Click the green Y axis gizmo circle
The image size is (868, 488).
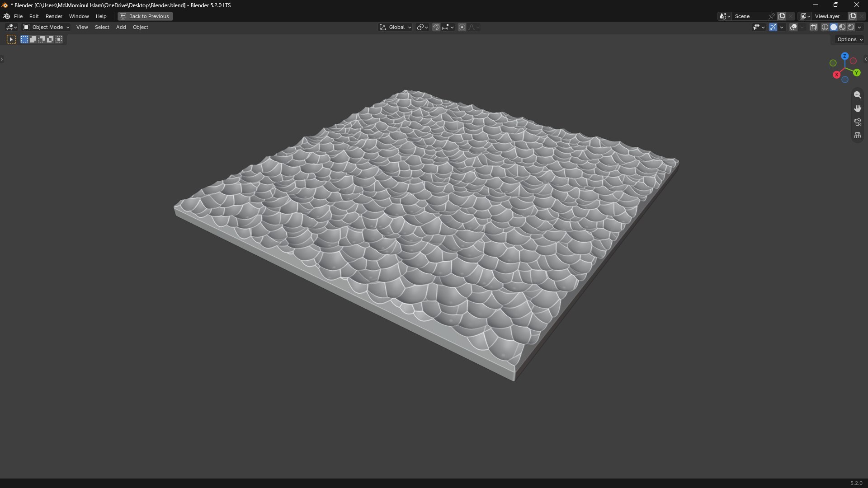point(857,73)
